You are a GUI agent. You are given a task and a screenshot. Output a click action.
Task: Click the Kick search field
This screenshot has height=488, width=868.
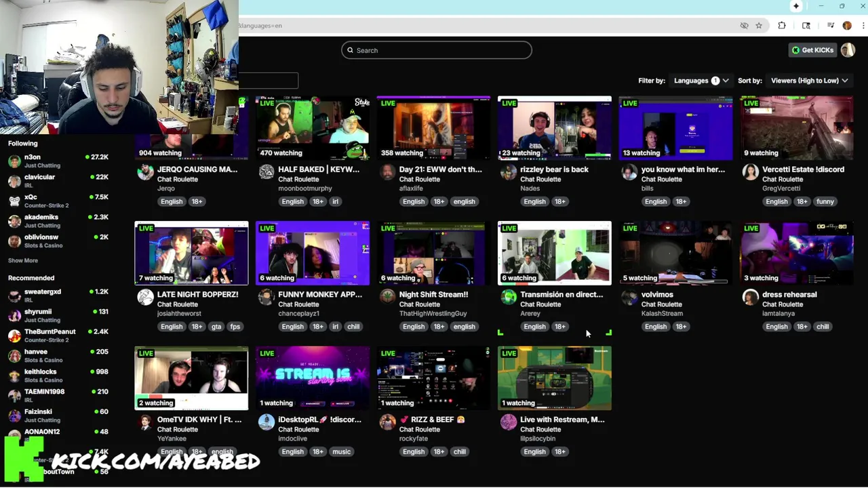pos(437,50)
